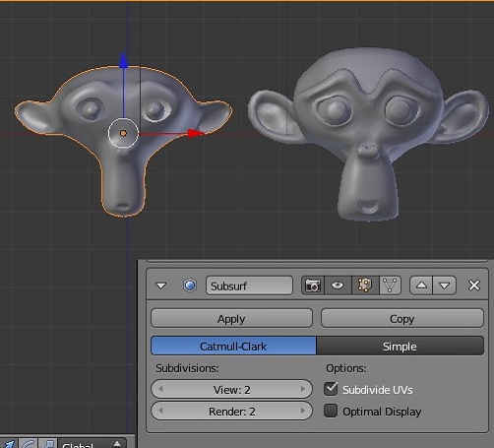Viewport: 494px width, 448px height.
Task: Click the Subsurf modifier type icon
Action: tap(190, 286)
